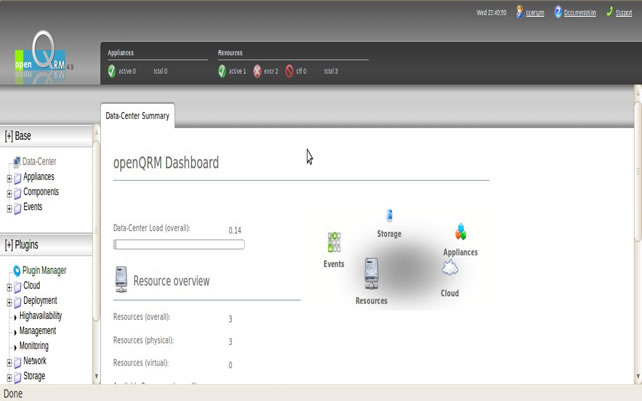
Task: Click the openqrm user avatar icon
Action: 520,12
